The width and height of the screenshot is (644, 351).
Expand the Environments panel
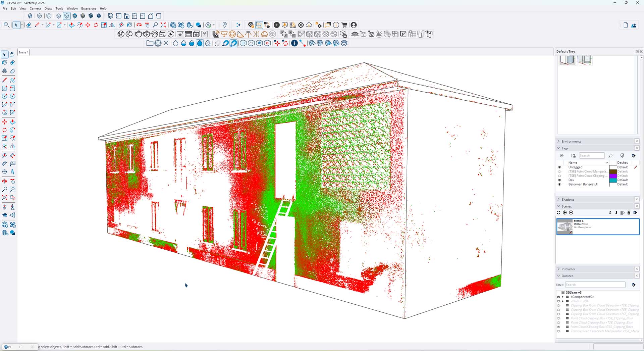559,142
